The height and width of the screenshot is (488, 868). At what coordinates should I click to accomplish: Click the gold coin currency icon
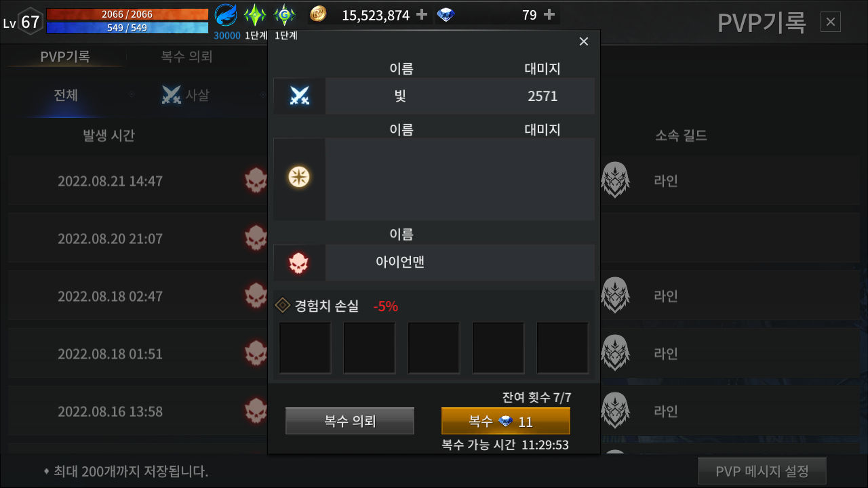coord(318,14)
